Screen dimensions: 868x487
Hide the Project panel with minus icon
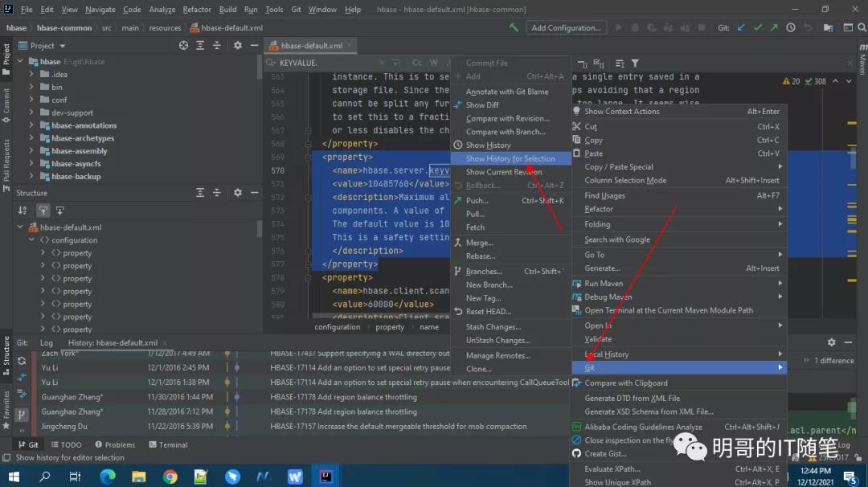click(254, 45)
